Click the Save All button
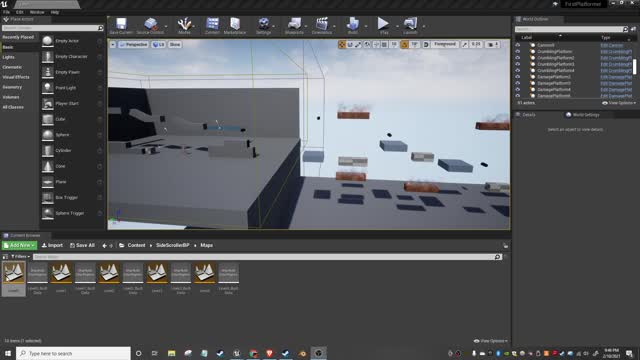The image size is (640, 360). point(82,245)
